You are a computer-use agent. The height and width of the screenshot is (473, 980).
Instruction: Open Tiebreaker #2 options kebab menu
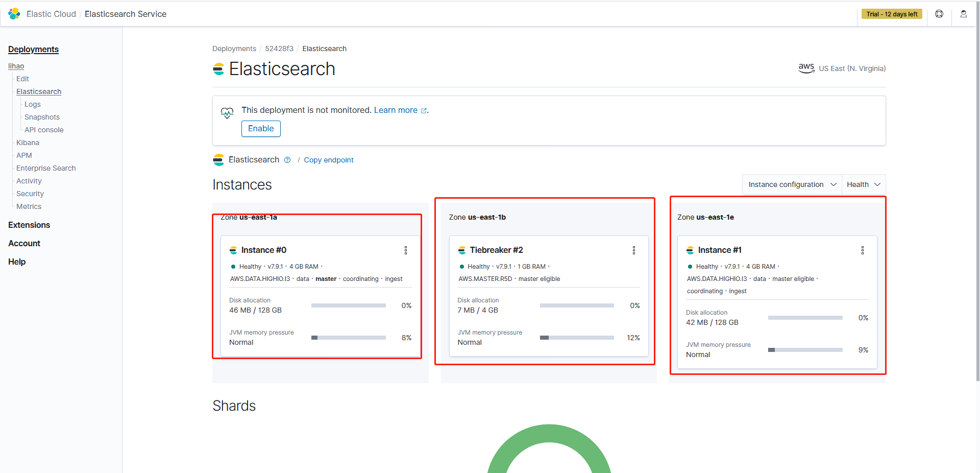tap(634, 250)
